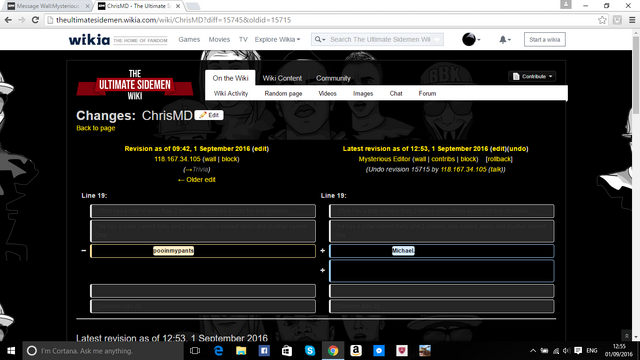This screenshot has height=360, width=640.
Task: Switch to Message Wall browser tab
Action: (48, 6)
